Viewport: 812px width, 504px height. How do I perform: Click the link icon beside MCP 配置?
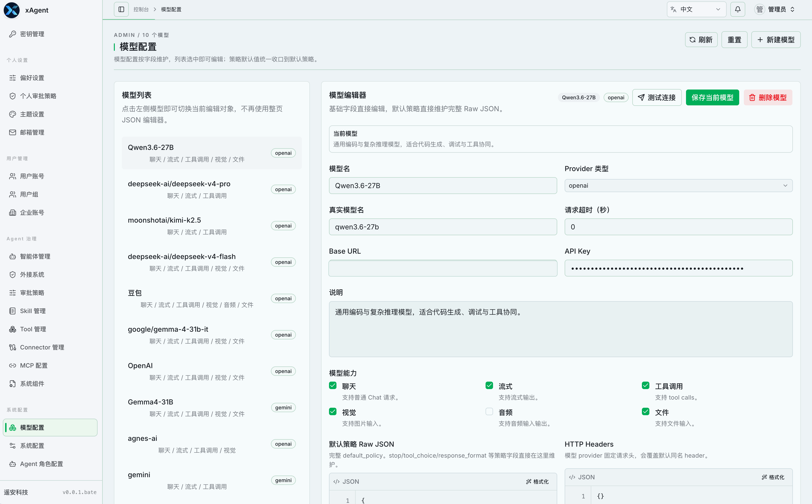point(13,365)
